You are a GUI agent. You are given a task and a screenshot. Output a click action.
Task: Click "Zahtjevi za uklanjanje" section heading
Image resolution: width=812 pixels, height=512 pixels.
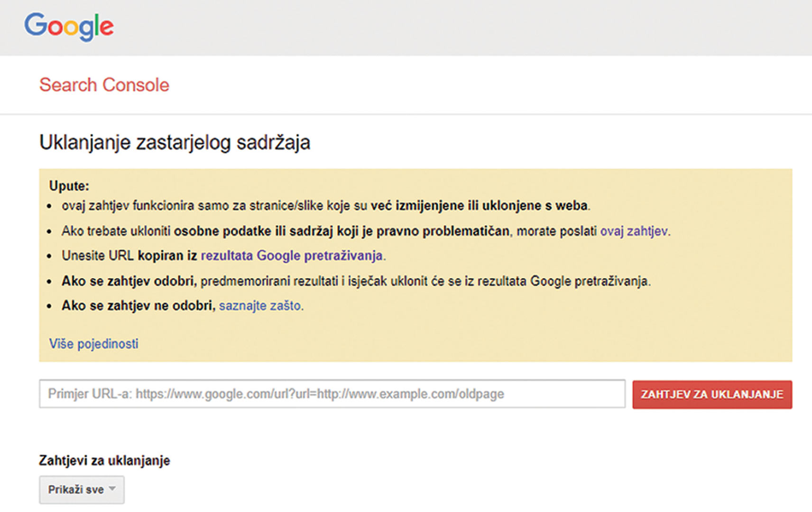tap(104, 461)
